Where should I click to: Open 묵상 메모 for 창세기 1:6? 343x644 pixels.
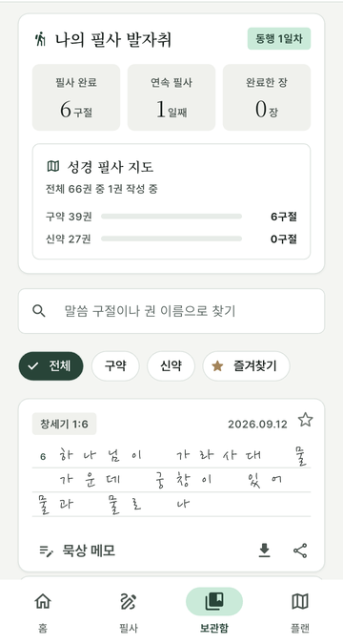click(77, 551)
